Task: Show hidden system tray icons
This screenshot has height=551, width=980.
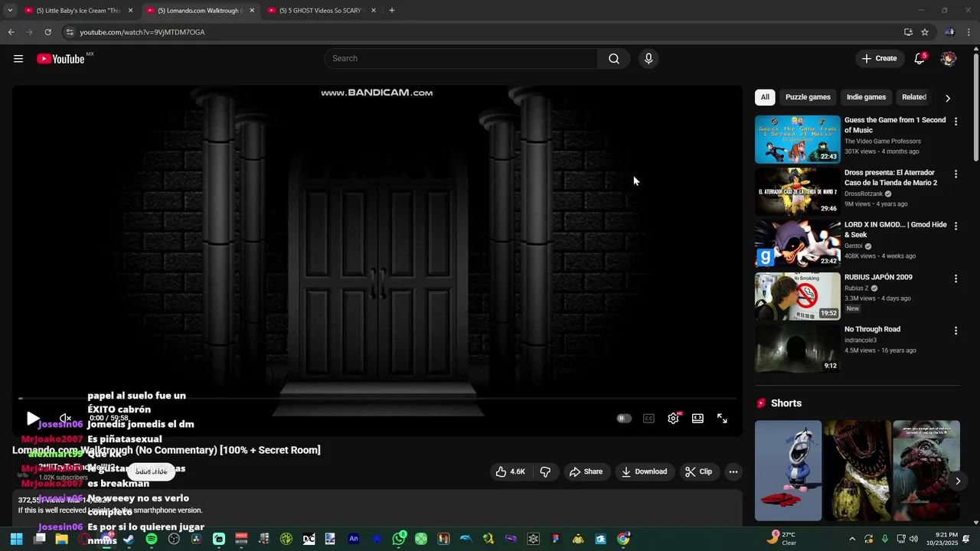Action: pos(851,539)
